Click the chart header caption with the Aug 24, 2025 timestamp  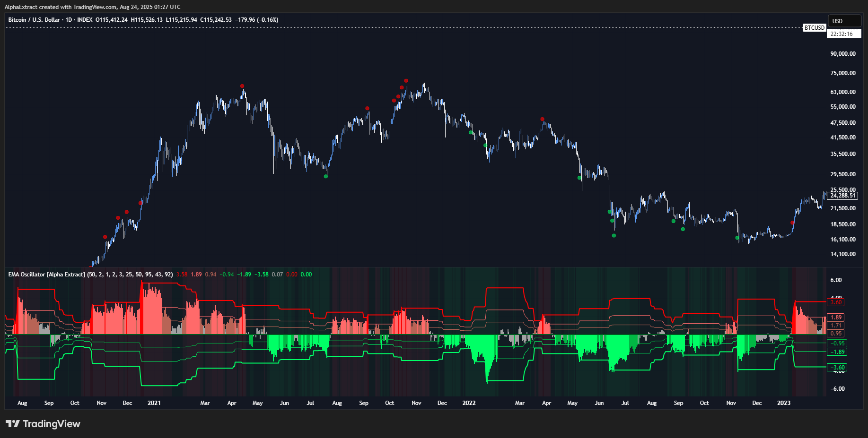[x=93, y=7]
